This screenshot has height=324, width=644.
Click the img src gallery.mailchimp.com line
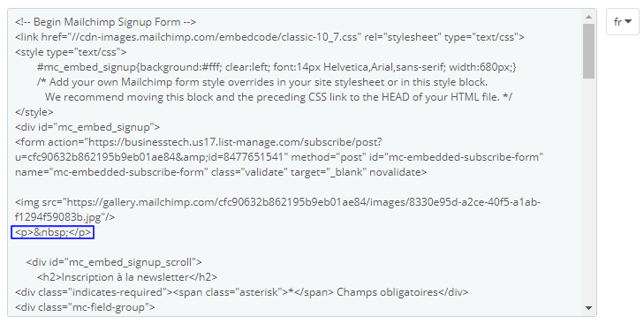(278, 202)
